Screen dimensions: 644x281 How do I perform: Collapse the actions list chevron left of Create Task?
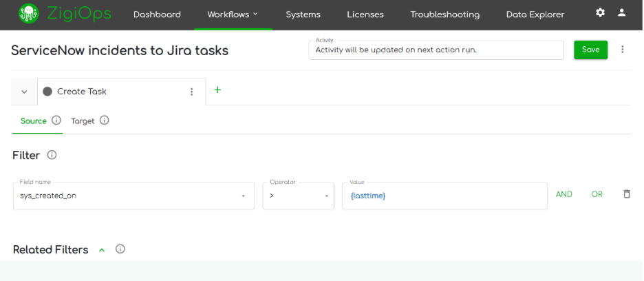click(x=24, y=92)
